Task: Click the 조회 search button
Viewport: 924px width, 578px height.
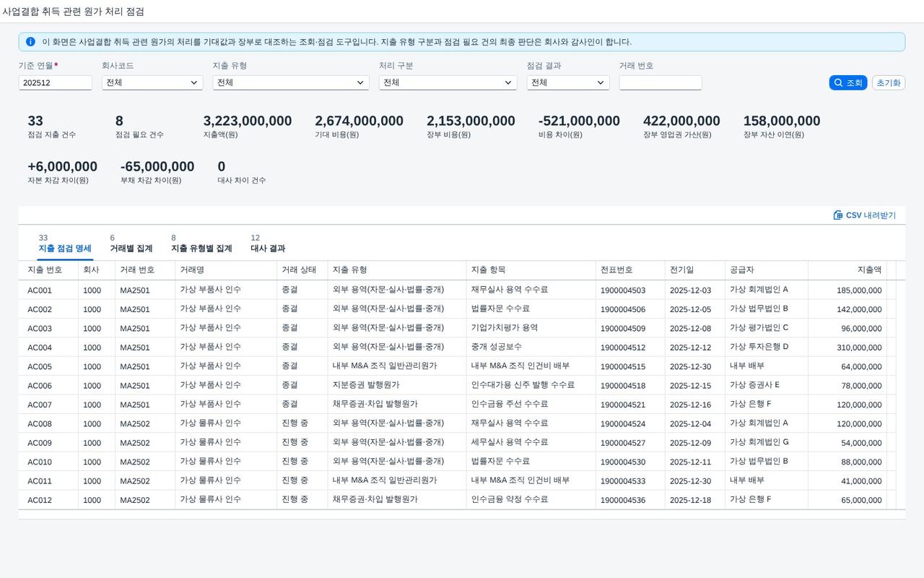Action: point(848,83)
